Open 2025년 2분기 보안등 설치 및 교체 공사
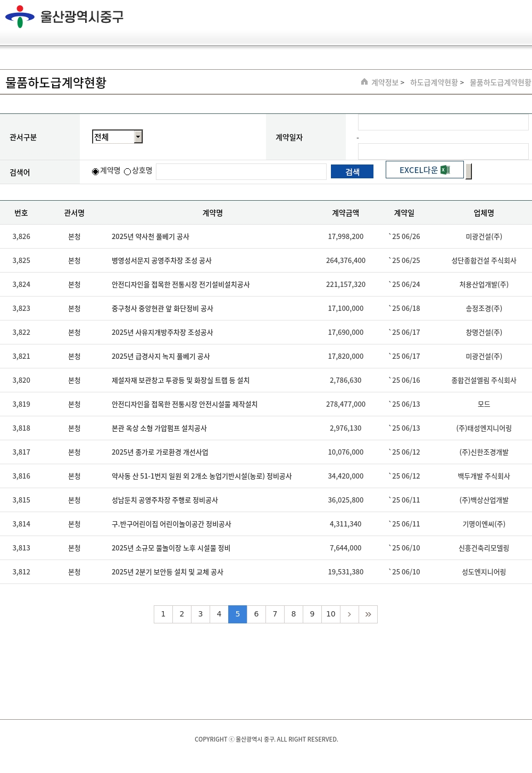 click(x=168, y=572)
